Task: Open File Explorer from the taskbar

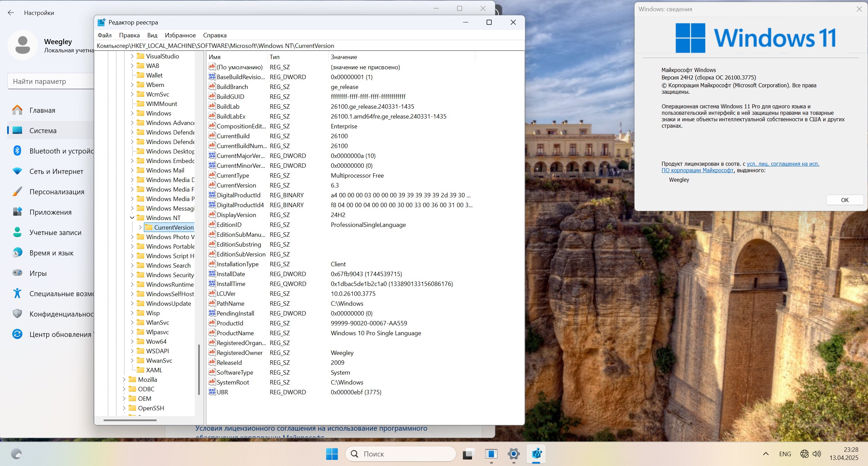Action: (491, 454)
